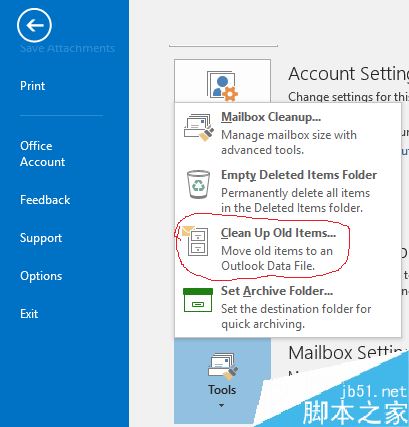Click 'Set the destination folder for' description
Viewport: 409px width, 427px height.
click(296, 309)
